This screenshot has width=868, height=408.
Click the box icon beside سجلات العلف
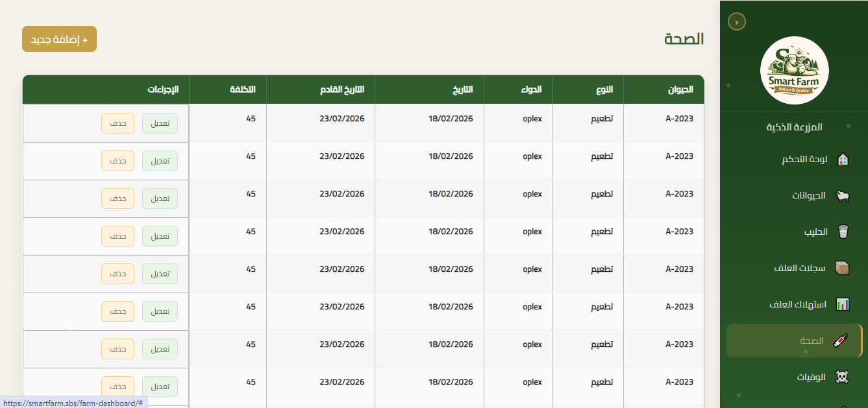843,268
